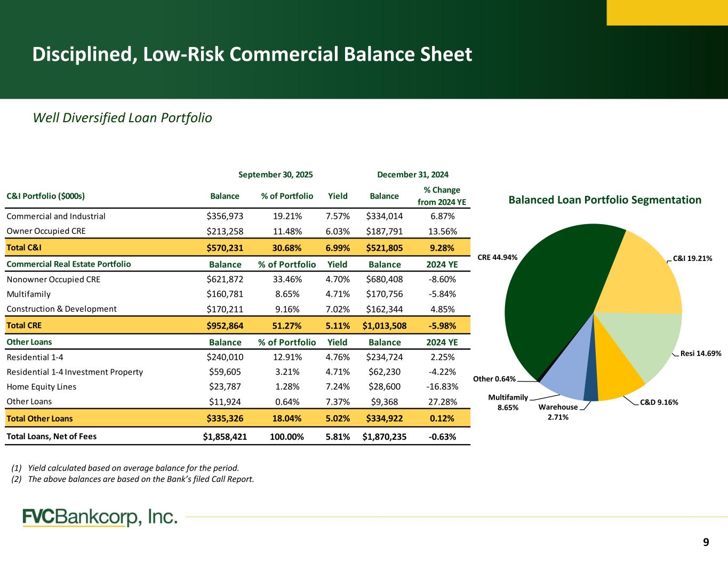Click the 'September 30, 2025' column header
The image size is (728, 563).
click(x=275, y=175)
